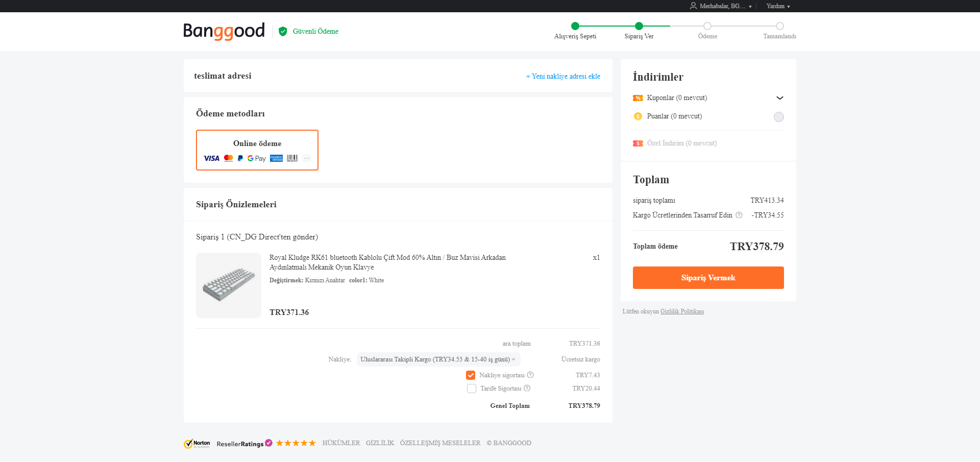This screenshot has width=980, height=462.
Task: Go to the Alışveriş Sepeti step
Action: 575,31
